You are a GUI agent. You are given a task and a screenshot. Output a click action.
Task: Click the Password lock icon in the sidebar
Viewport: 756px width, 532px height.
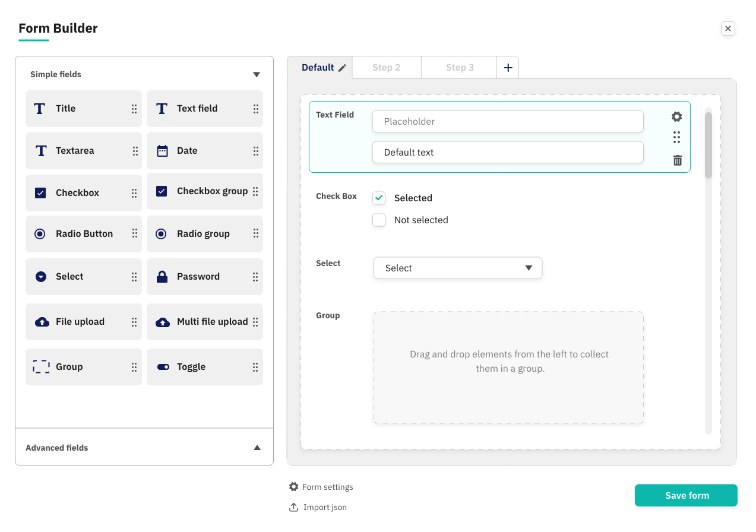click(x=161, y=276)
